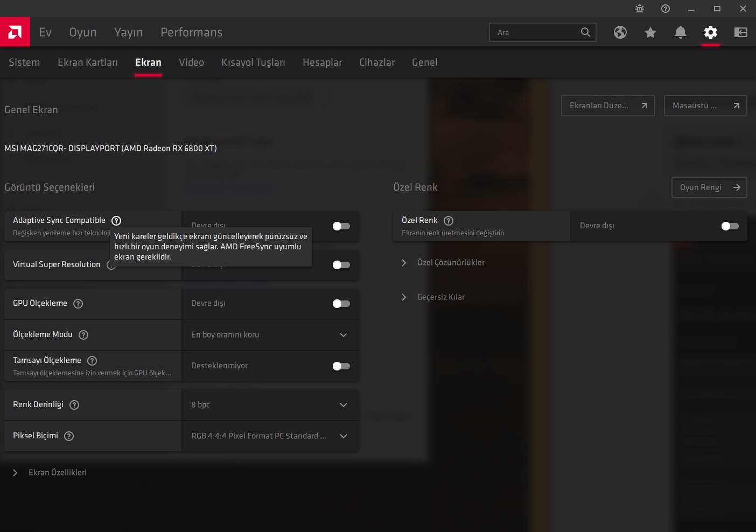Switch to Oyun main tab
This screenshot has height=532, width=756.
[83, 32]
